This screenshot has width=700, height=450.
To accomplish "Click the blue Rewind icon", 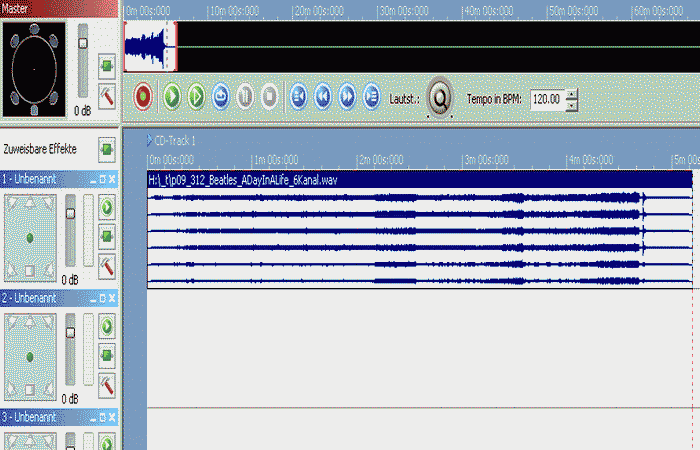I will coord(322,96).
